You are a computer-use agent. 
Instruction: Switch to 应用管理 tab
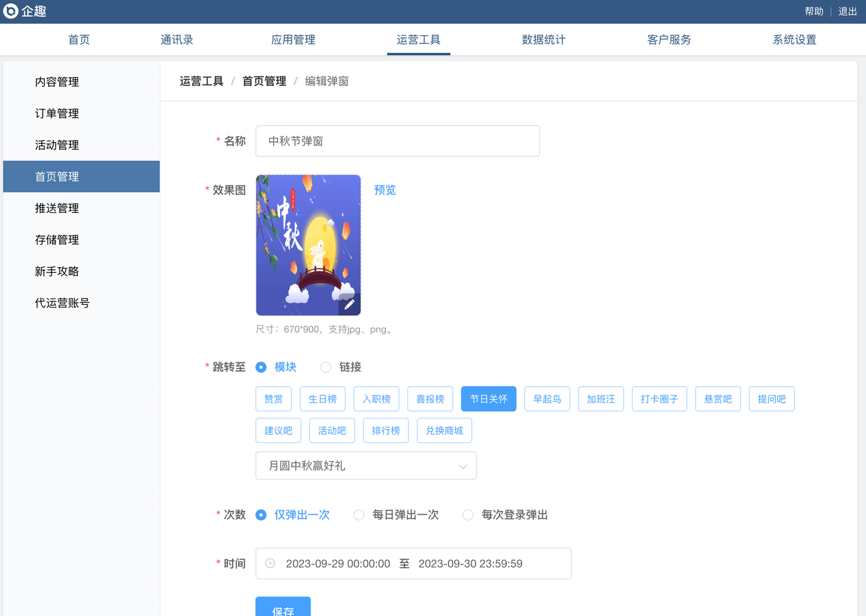click(x=293, y=40)
